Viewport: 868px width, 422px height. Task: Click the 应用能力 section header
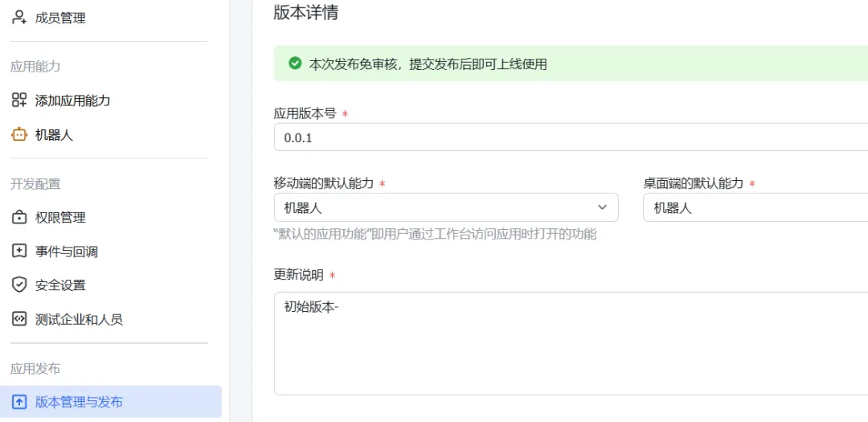(35, 67)
